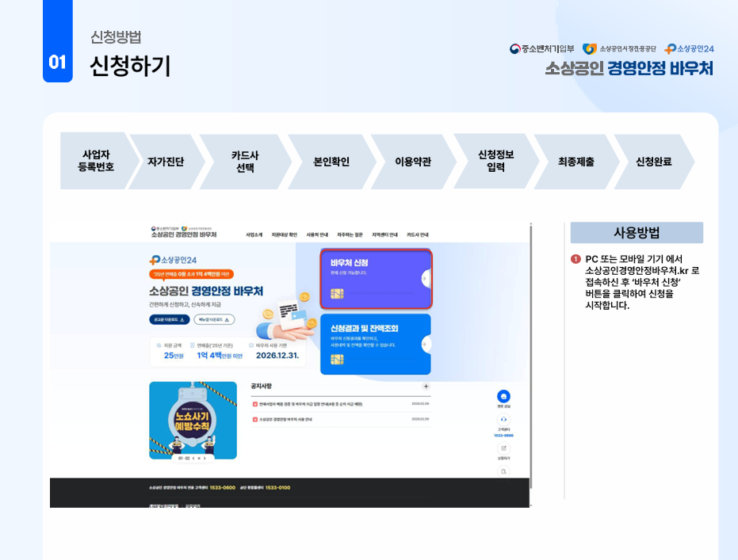
Task: Go to previous banner with left chevron
Action: (193, 458)
